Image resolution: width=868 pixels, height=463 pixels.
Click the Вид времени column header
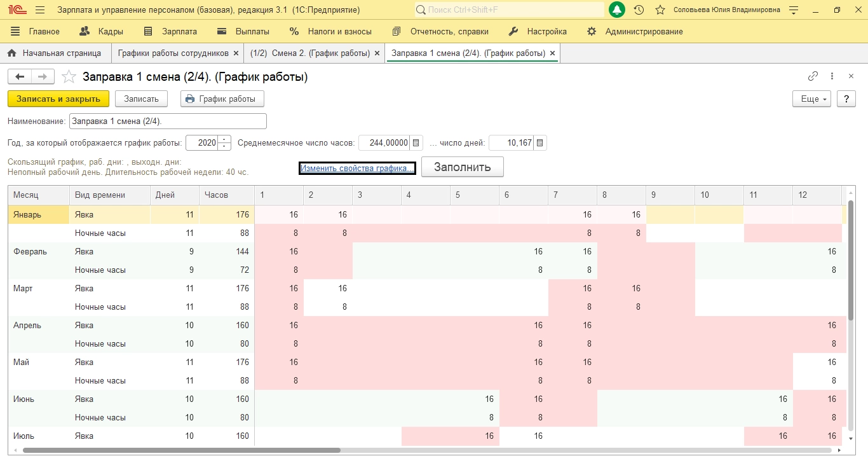[x=110, y=195]
